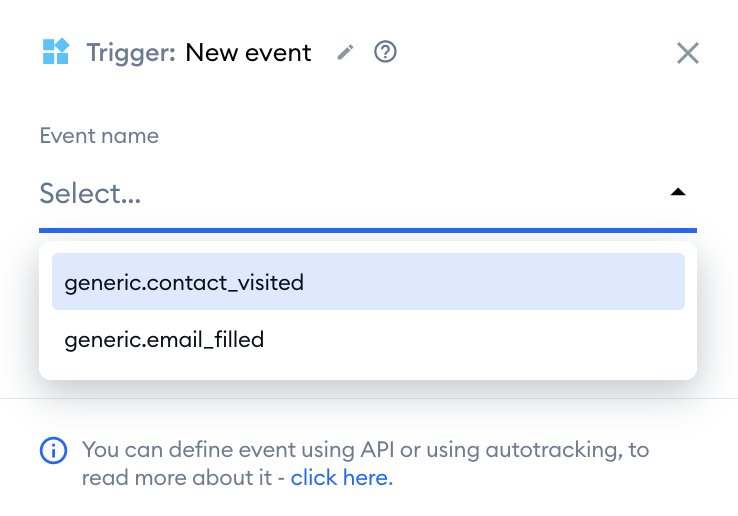Click the blue info circle icon
738x516 pixels.
(53, 451)
